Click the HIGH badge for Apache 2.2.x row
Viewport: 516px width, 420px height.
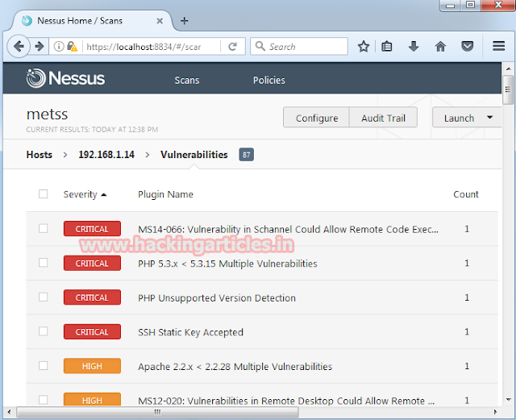point(92,366)
